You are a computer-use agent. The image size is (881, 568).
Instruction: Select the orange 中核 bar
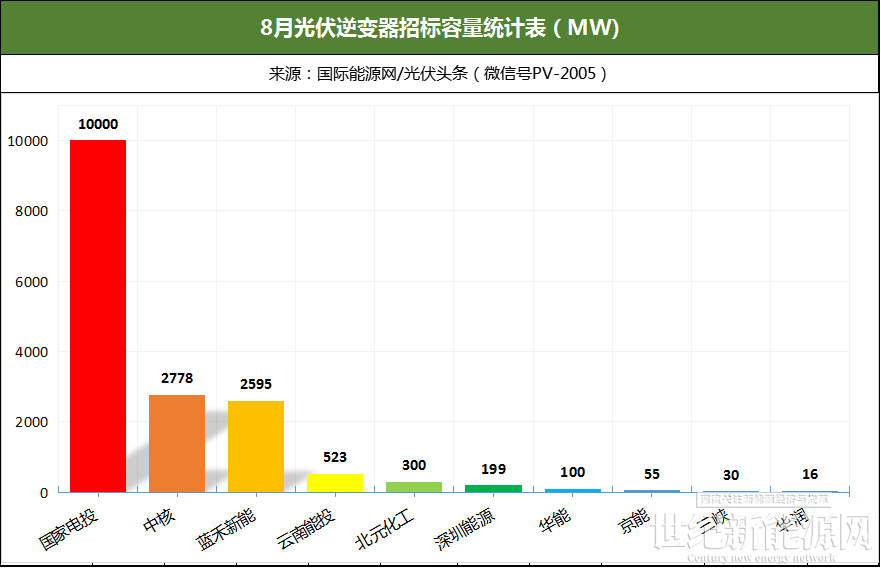(x=177, y=444)
